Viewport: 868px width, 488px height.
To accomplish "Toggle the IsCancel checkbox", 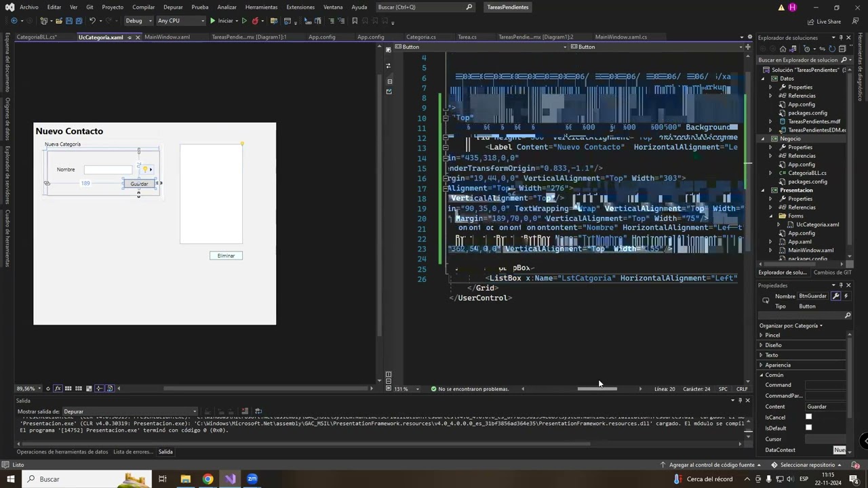I will (x=808, y=417).
